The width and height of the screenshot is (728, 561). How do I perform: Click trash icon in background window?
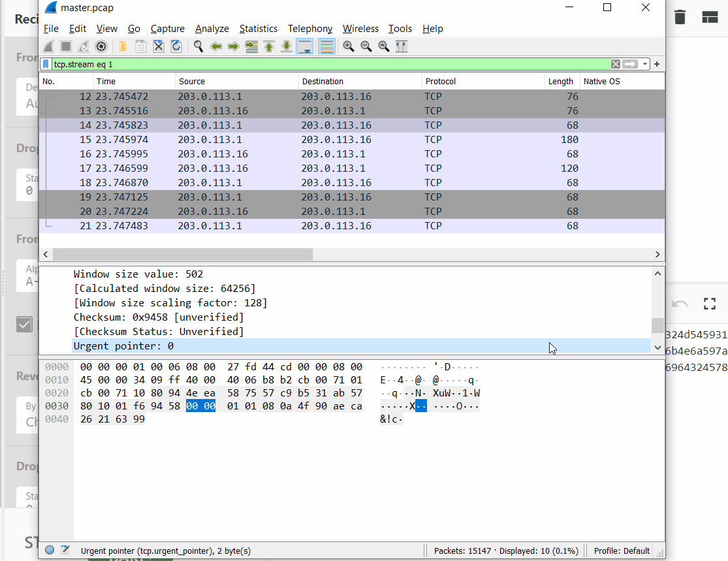click(680, 17)
